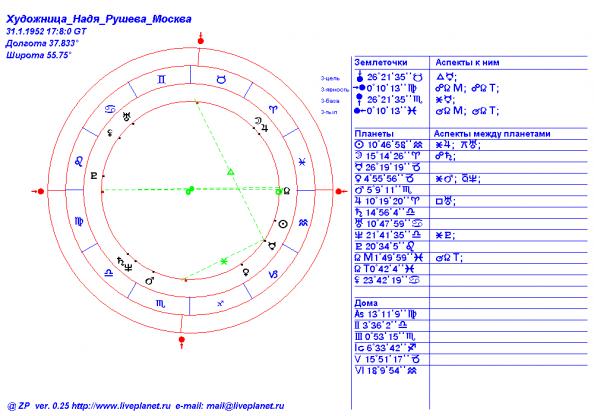594x416 pixels.
Task: Click the Aries glyph in the zodiac ring
Action: pos(273,109)
